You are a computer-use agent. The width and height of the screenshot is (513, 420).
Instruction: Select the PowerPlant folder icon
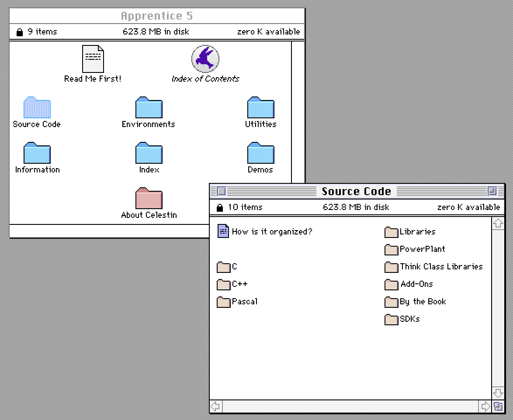click(x=391, y=249)
